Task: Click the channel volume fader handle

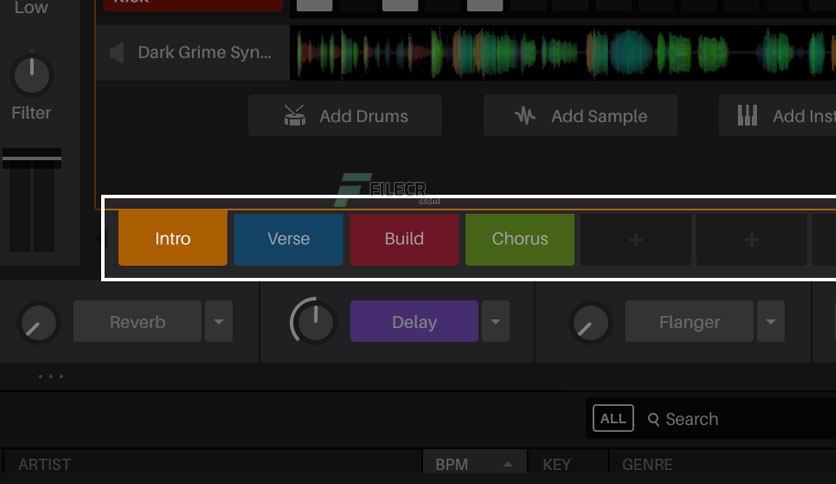Action: (32, 158)
